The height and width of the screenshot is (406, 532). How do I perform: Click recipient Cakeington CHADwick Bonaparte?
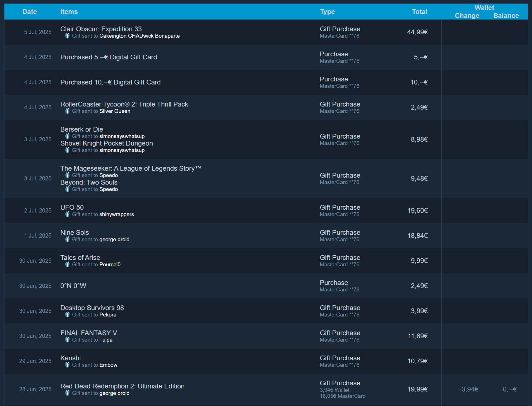(x=139, y=36)
